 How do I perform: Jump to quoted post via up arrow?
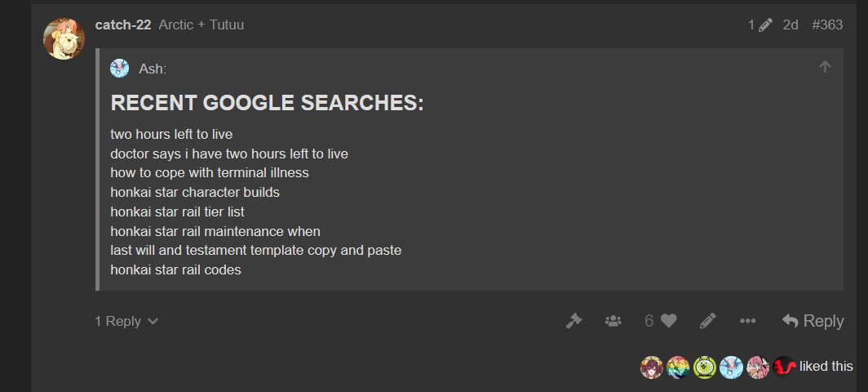click(825, 67)
